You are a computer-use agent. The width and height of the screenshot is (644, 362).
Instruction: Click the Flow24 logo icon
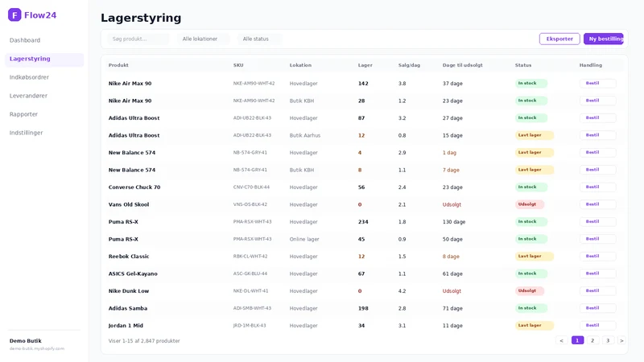pyautogui.click(x=14, y=14)
